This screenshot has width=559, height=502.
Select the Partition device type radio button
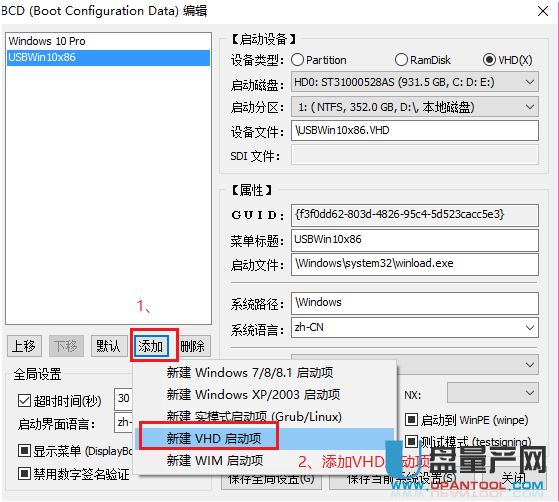coord(297,60)
